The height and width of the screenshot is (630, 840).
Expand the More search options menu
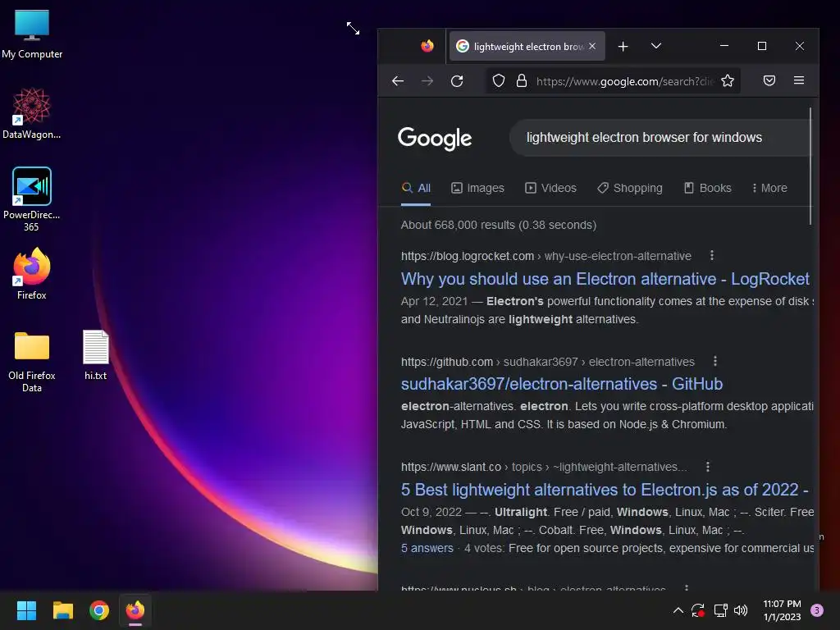pyautogui.click(x=769, y=188)
